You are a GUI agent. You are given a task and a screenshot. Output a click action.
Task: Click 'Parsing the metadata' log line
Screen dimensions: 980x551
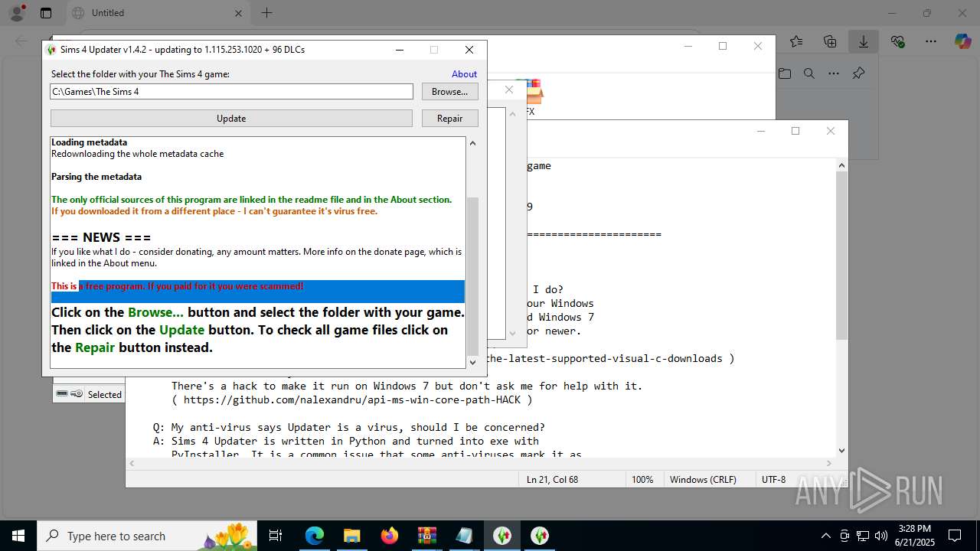96,177
